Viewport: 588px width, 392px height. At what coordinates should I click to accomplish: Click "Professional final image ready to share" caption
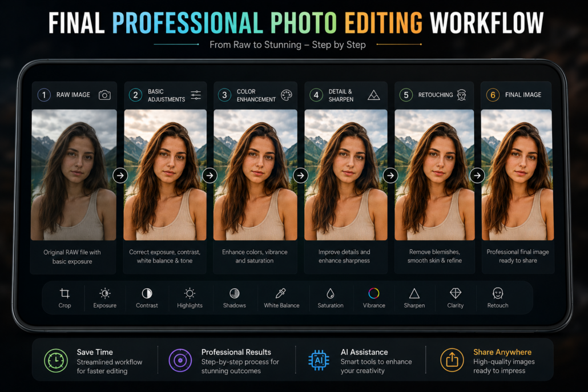[518, 256]
